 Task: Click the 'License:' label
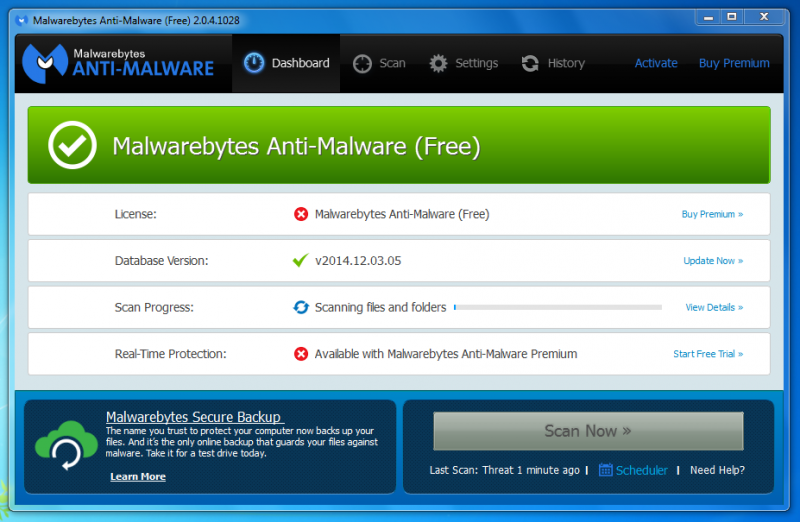(x=136, y=214)
